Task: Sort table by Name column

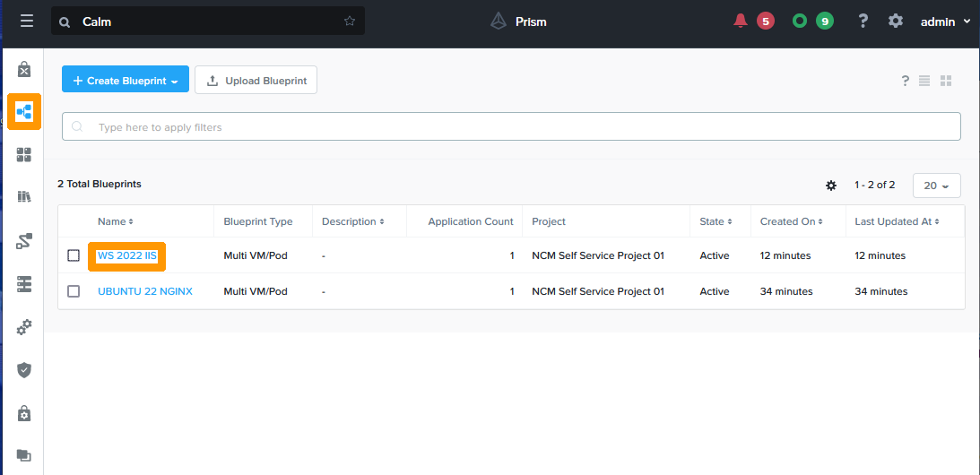Action: click(116, 221)
